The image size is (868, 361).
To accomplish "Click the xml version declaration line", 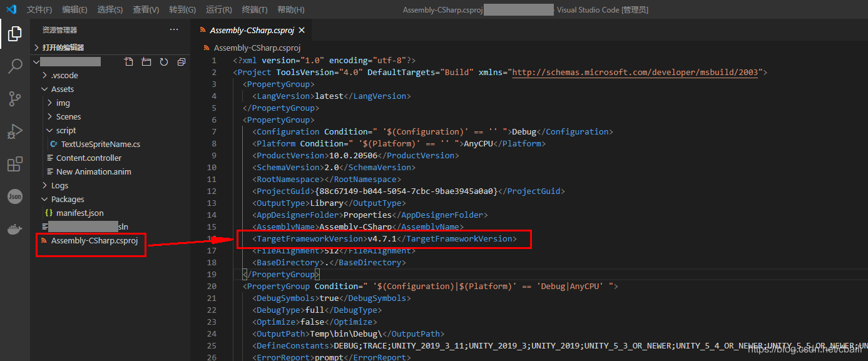I will 324,60.
